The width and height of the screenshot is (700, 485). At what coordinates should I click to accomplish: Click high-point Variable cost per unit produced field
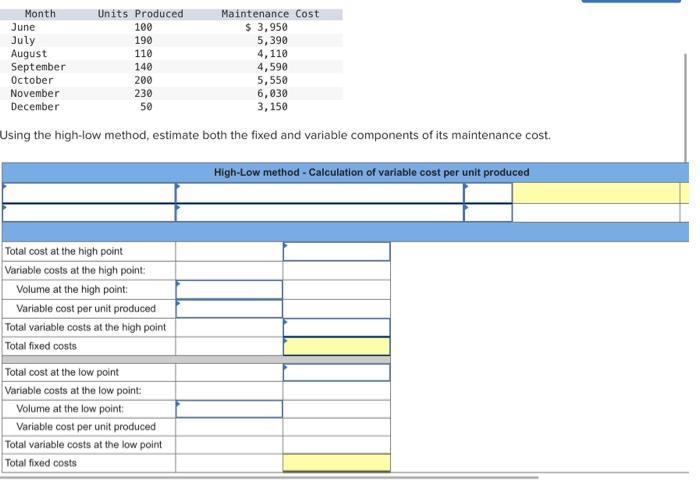point(229,309)
